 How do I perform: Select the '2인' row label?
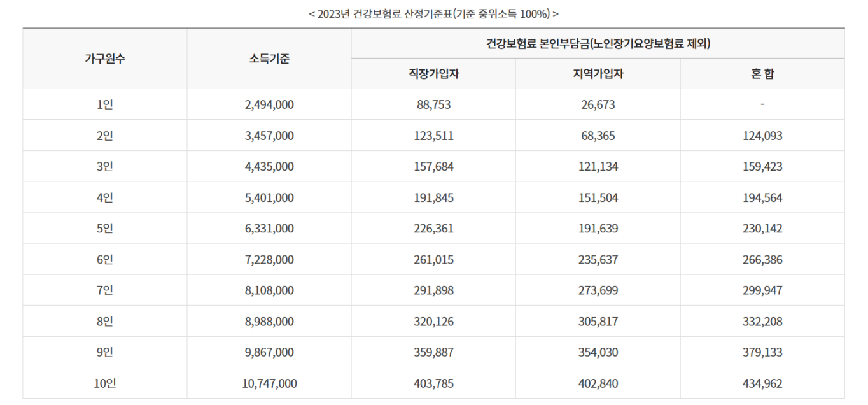tap(105, 136)
